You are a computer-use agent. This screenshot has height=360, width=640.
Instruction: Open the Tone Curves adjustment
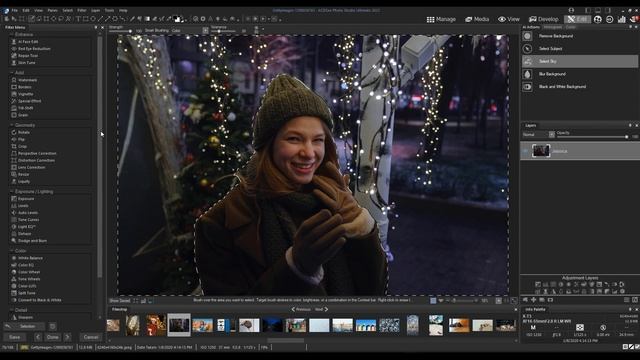coord(28,220)
